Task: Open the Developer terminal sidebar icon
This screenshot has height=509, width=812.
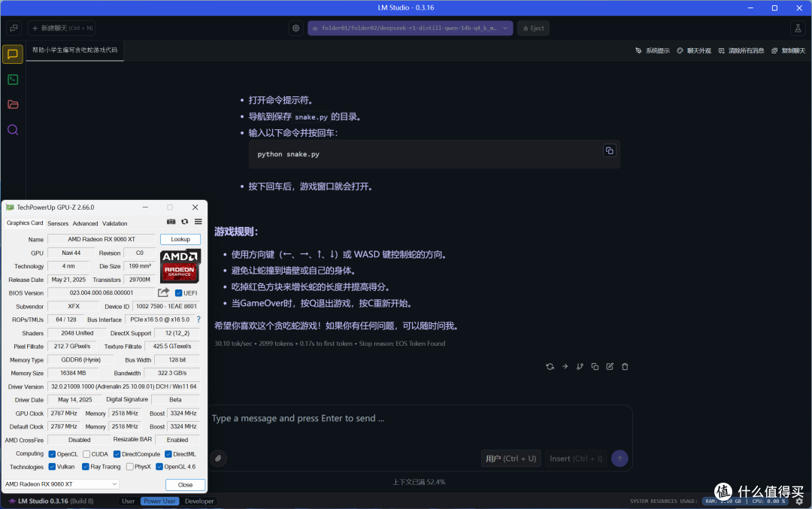Action: pos(13,79)
